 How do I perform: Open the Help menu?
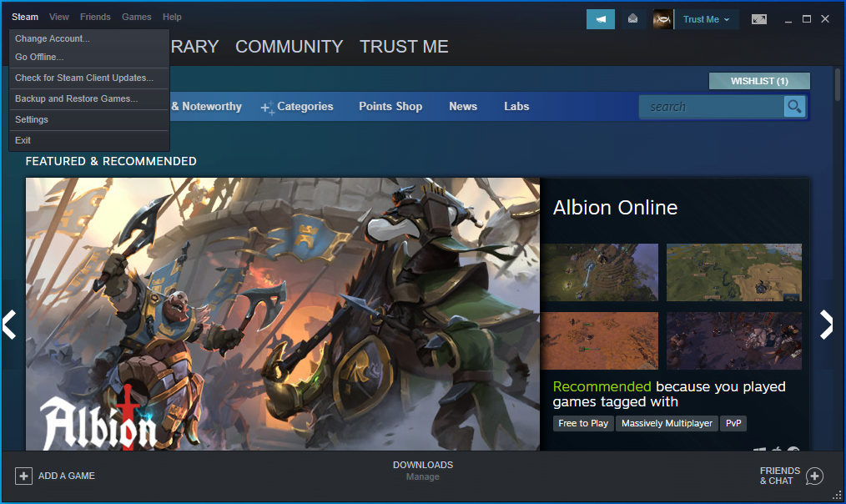point(172,17)
